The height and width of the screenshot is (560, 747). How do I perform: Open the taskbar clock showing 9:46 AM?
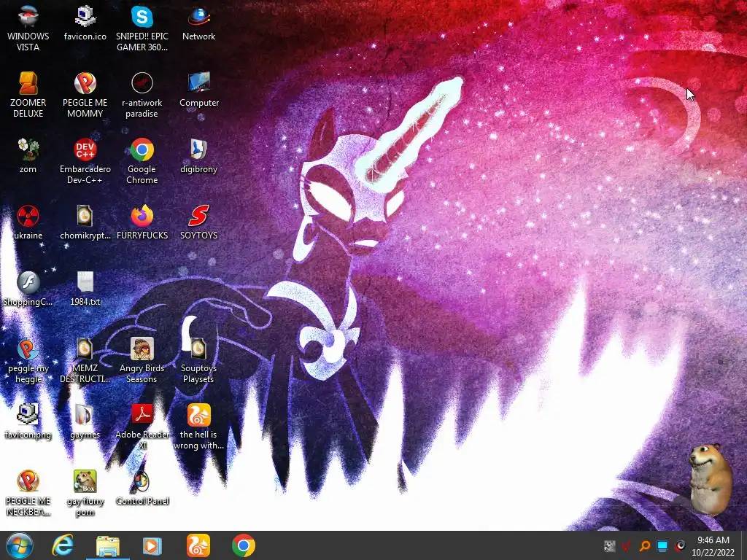click(x=713, y=546)
